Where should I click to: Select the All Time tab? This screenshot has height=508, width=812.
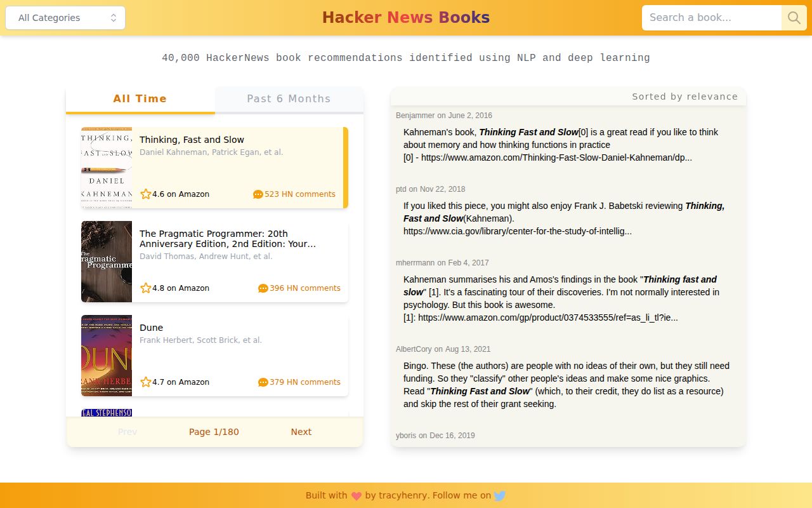140,98
